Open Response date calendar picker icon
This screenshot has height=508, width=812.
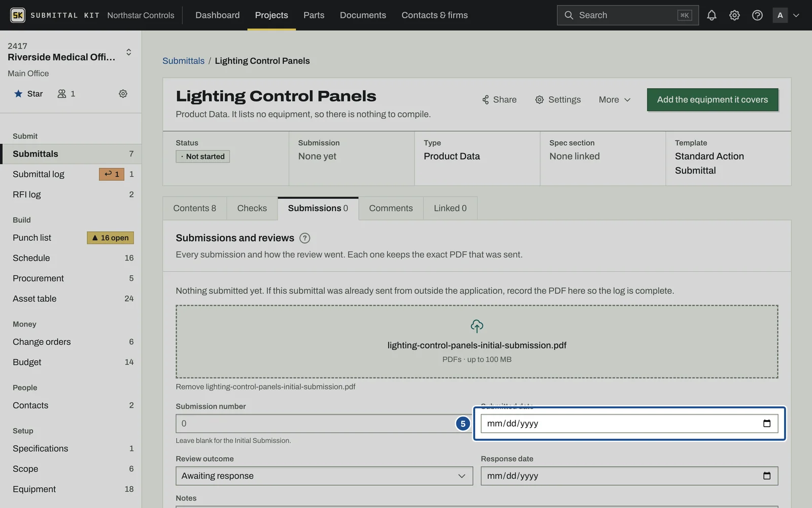767,476
